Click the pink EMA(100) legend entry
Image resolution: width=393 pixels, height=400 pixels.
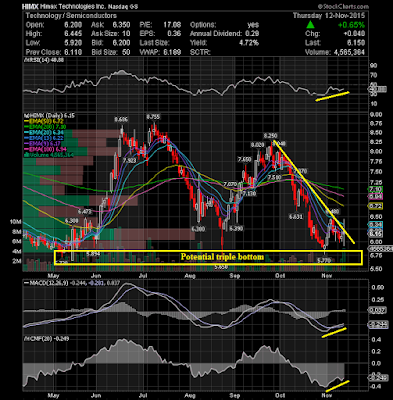tap(45, 149)
